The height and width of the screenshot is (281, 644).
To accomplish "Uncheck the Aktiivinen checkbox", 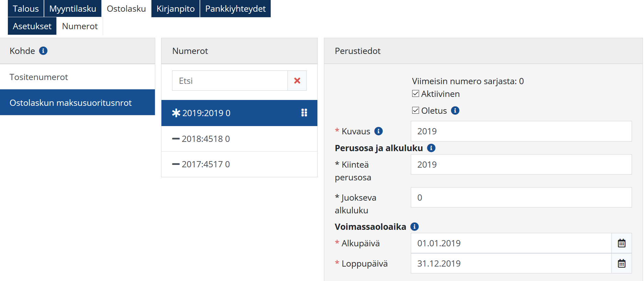I will pyautogui.click(x=416, y=94).
